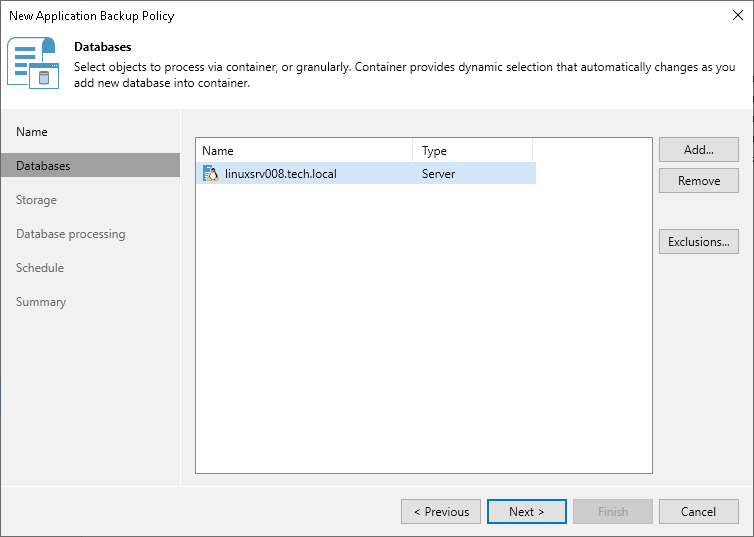This screenshot has height=537, width=754.
Task: Select the linuxsrv008.tech.local row
Action: 366,174
